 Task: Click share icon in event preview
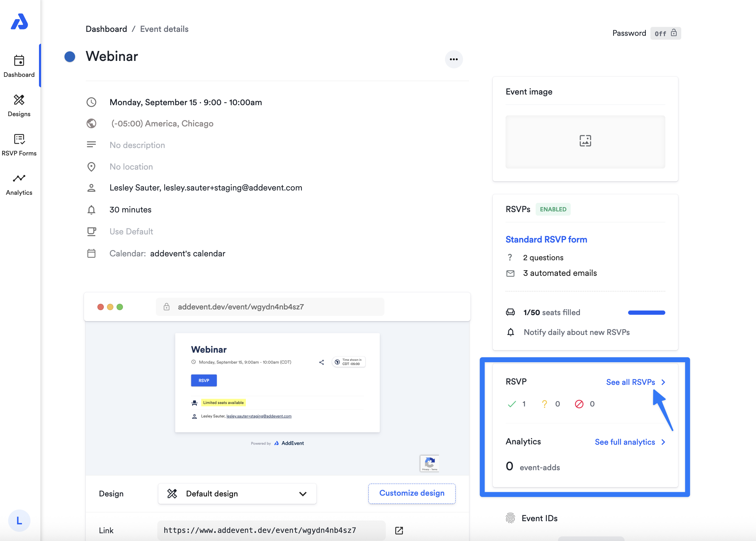coord(321,362)
